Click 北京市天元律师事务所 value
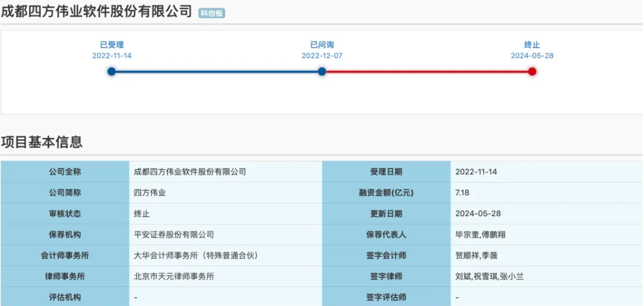 pos(174,276)
